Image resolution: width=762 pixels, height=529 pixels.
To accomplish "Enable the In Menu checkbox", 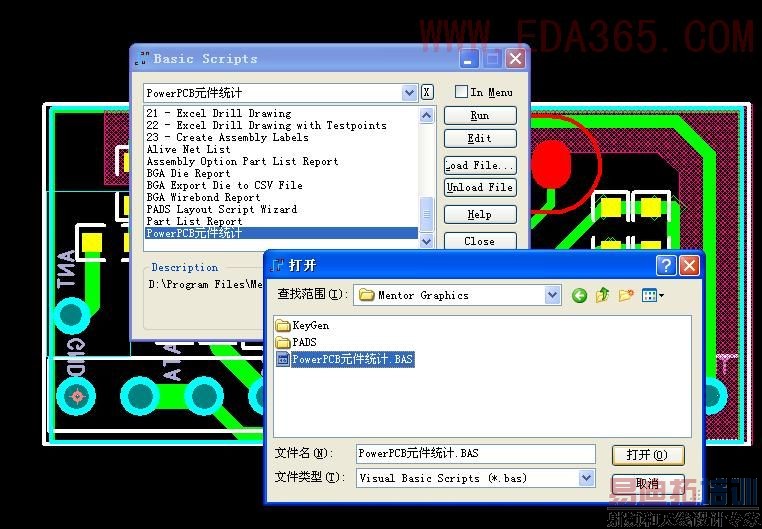I will tap(461, 92).
